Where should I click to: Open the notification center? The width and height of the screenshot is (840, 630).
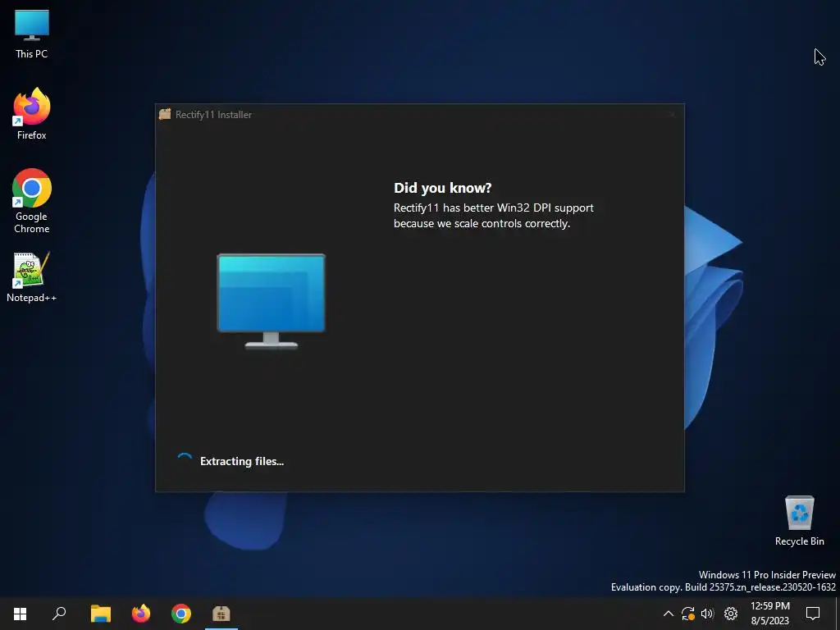click(x=813, y=614)
